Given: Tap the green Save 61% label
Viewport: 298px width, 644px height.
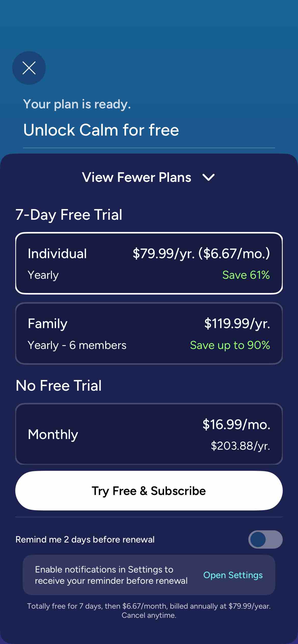Looking at the screenshot, I should (x=246, y=275).
